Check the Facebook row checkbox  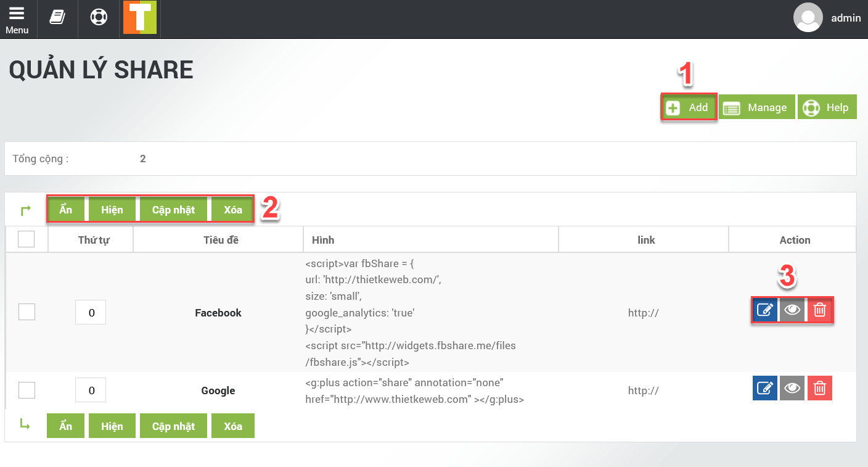click(27, 312)
